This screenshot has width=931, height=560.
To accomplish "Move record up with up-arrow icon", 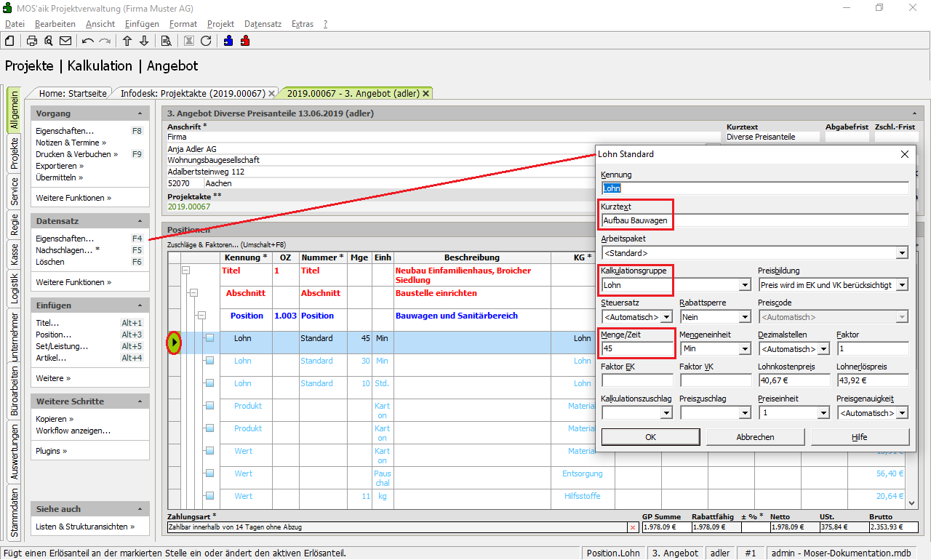I will 127,41.
